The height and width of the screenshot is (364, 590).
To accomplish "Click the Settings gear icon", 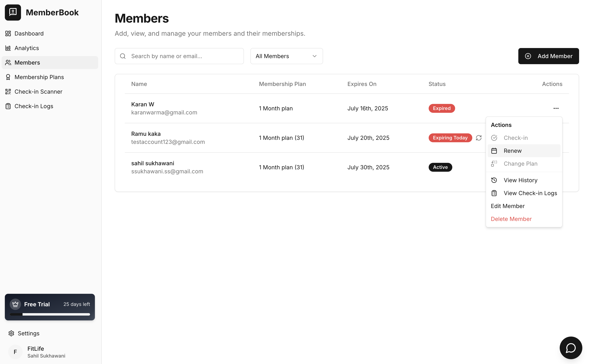I will tap(11, 333).
